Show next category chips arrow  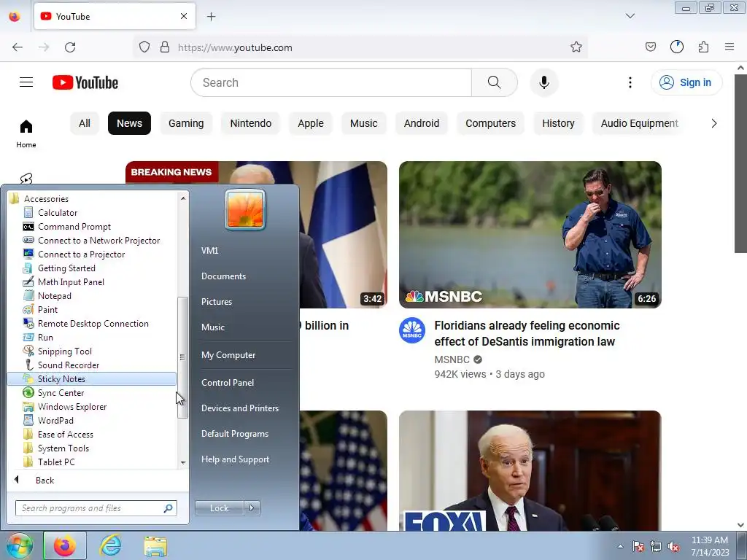click(x=713, y=123)
